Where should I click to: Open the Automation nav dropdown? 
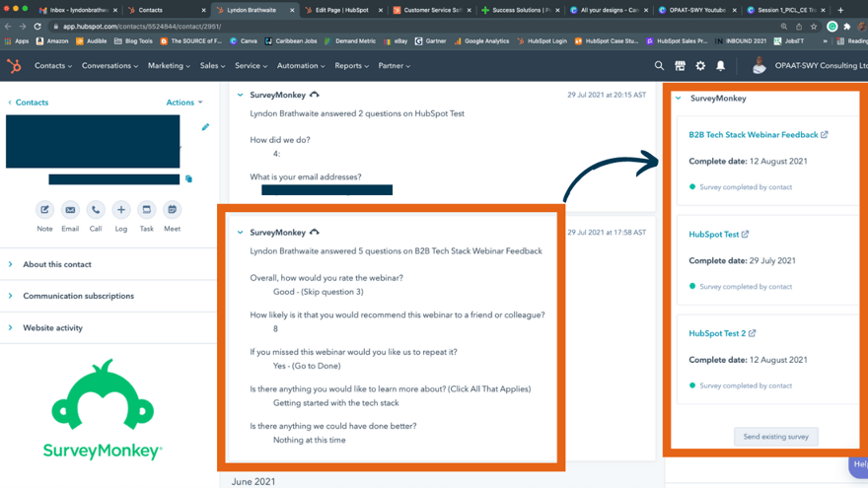301,66
